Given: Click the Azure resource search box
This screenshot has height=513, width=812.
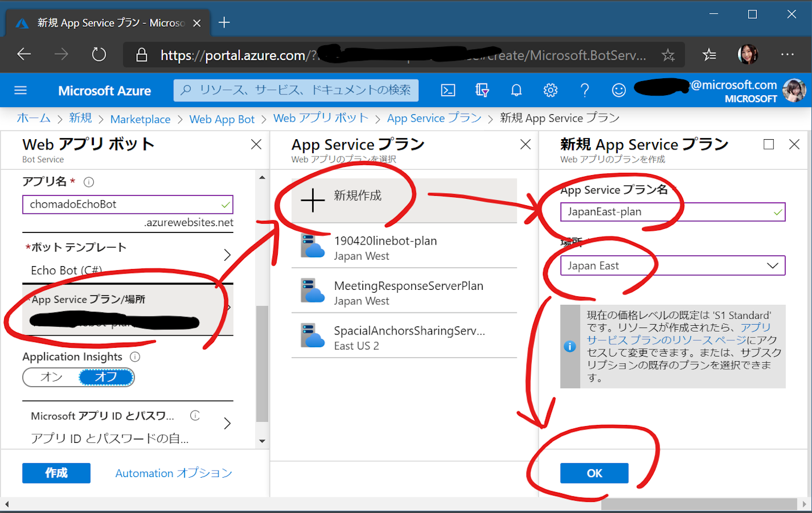Looking at the screenshot, I should (x=296, y=90).
